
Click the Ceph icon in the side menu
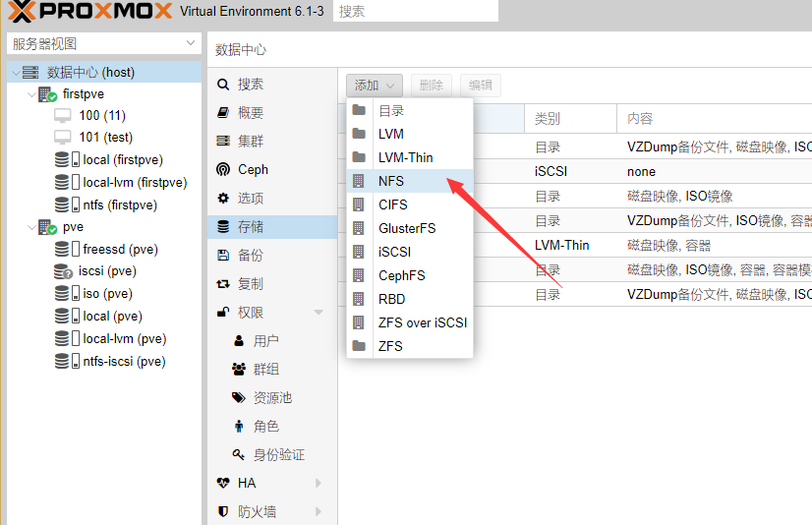tap(223, 169)
